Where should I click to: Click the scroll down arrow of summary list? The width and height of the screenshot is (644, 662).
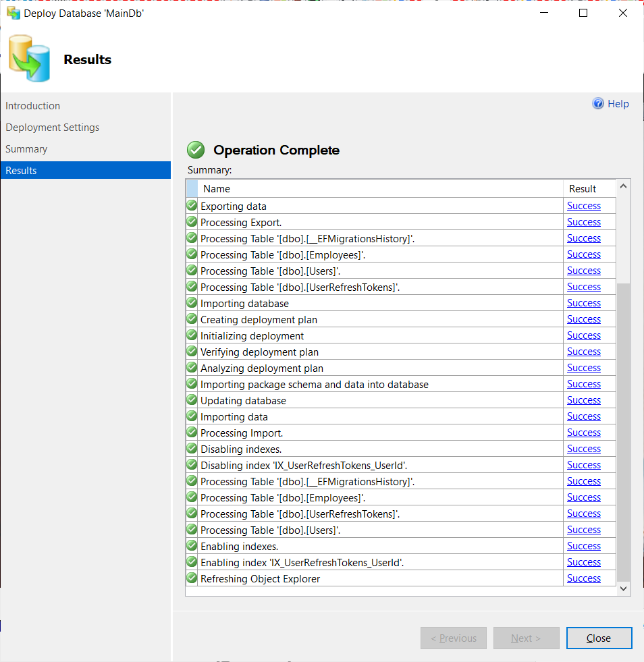coord(623,588)
